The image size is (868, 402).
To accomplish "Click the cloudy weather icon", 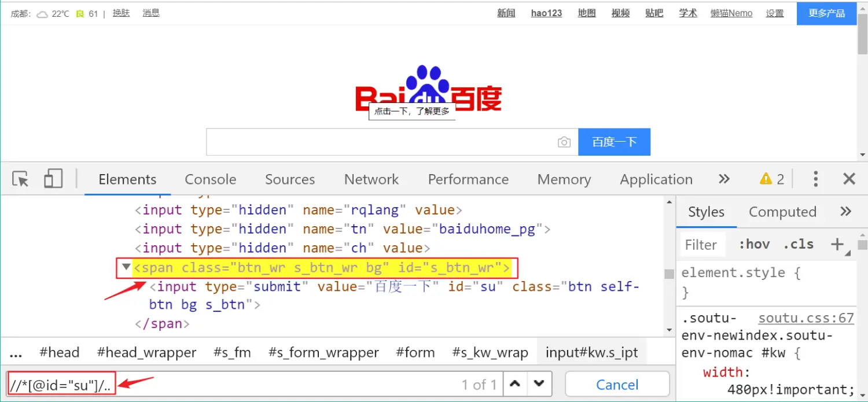I will click(42, 14).
